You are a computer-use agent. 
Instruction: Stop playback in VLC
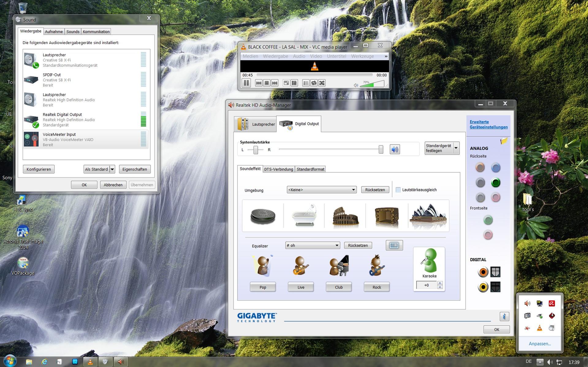click(x=267, y=83)
